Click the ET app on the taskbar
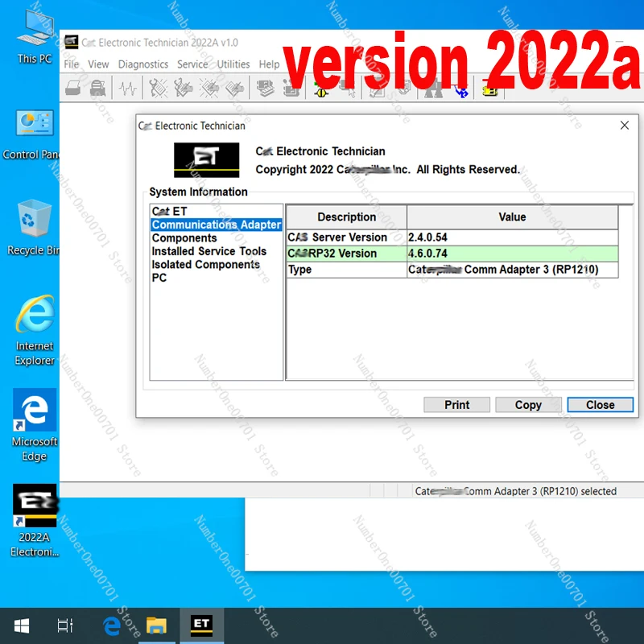Viewport: 644px width, 644px height. point(202,625)
